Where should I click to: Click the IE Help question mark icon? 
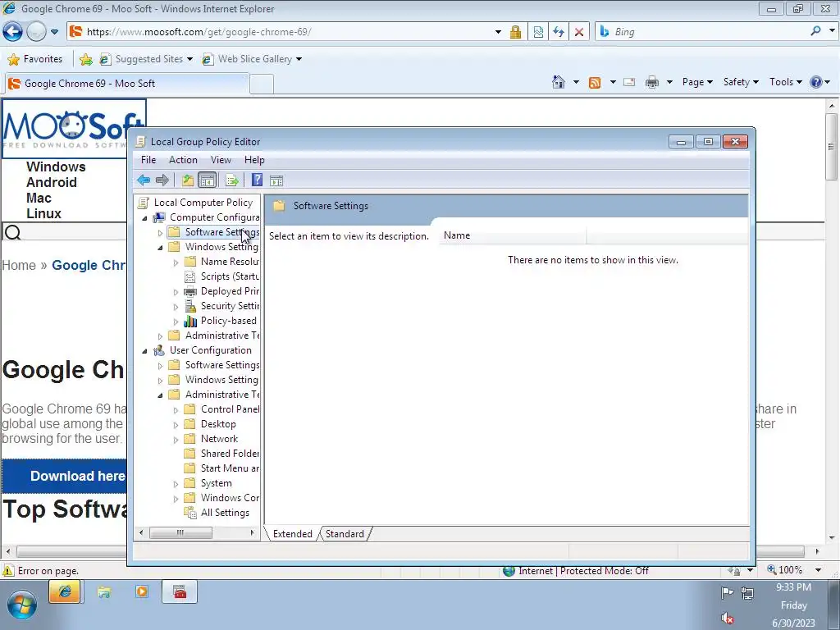(x=816, y=82)
